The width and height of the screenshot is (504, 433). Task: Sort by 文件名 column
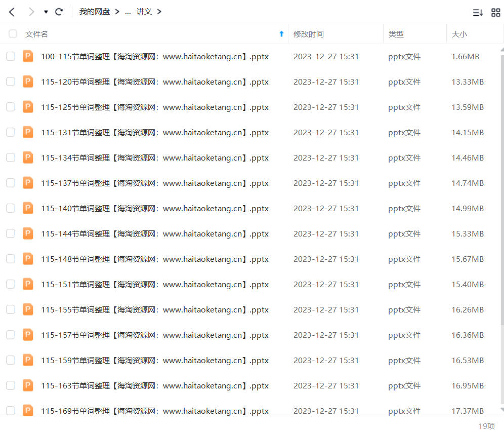[x=36, y=34]
